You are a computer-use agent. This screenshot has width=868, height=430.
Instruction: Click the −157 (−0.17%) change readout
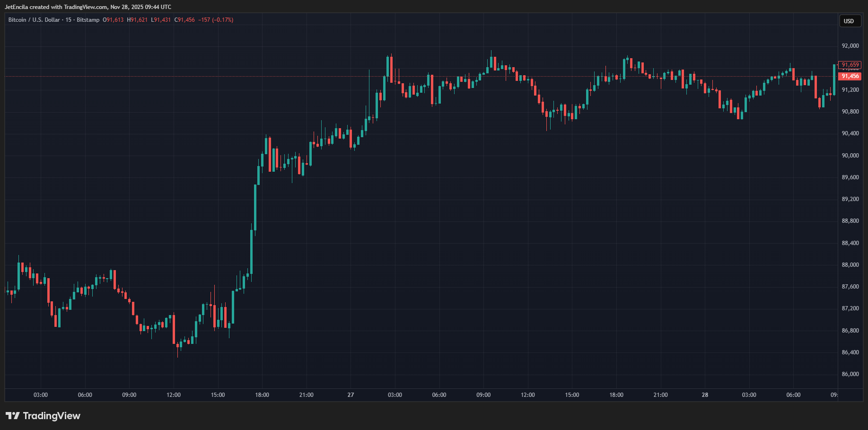pos(216,20)
